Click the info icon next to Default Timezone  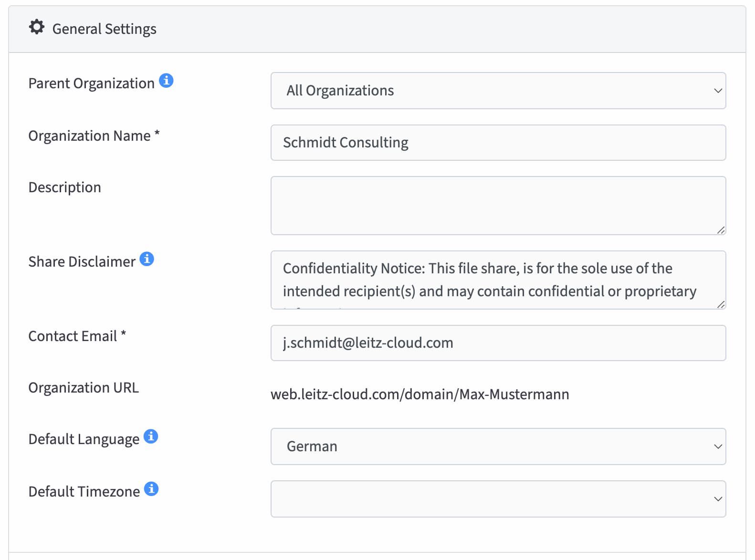click(151, 489)
